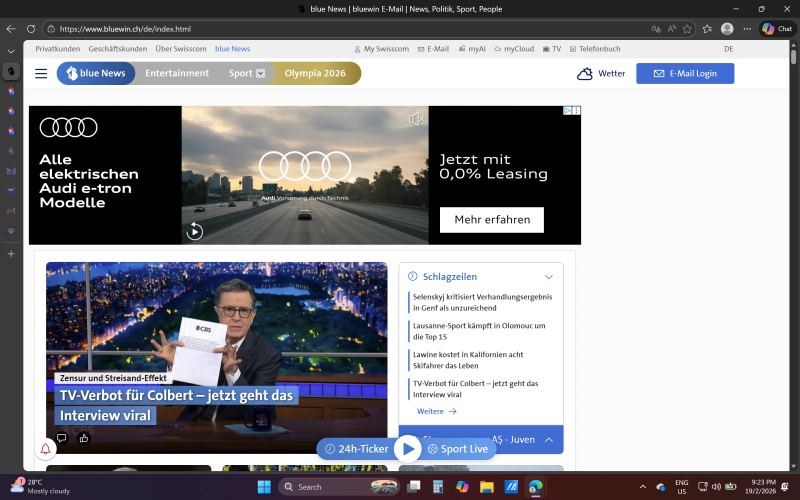Viewport: 800px width, 500px height.
Task: Expand the sports score panel chevron
Action: pyautogui.click(x=548, y=439)
